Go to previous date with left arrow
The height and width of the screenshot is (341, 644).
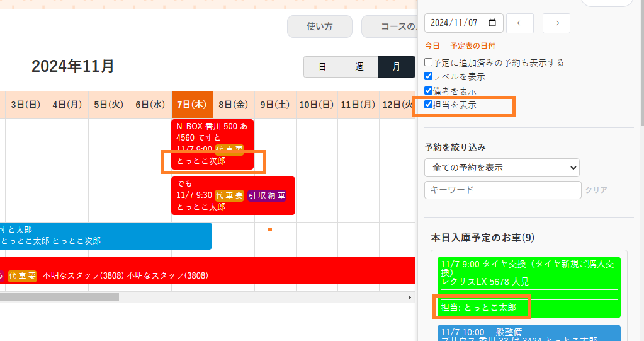[x=519, y=23]
